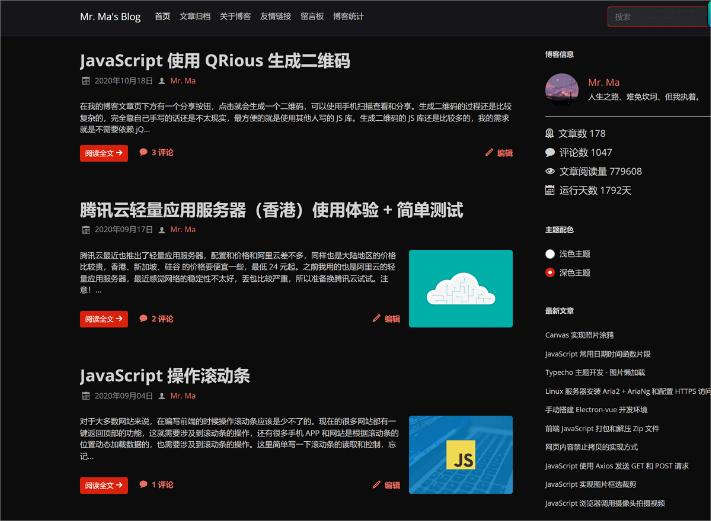This screenshot has width=711, height=521.
Task: Click the calendar icon for 运行天数
Action: [x=550, y=190]
